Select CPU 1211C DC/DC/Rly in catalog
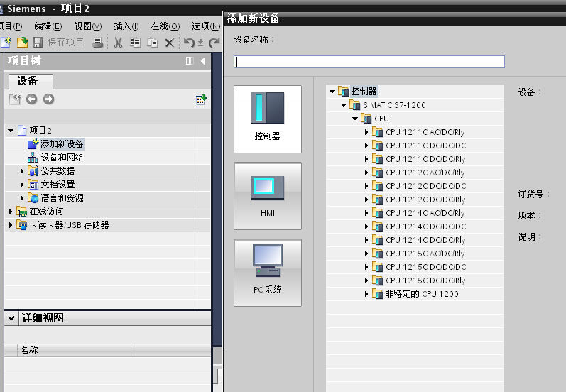This screenshot has width=566, height=392. (425, 159)
